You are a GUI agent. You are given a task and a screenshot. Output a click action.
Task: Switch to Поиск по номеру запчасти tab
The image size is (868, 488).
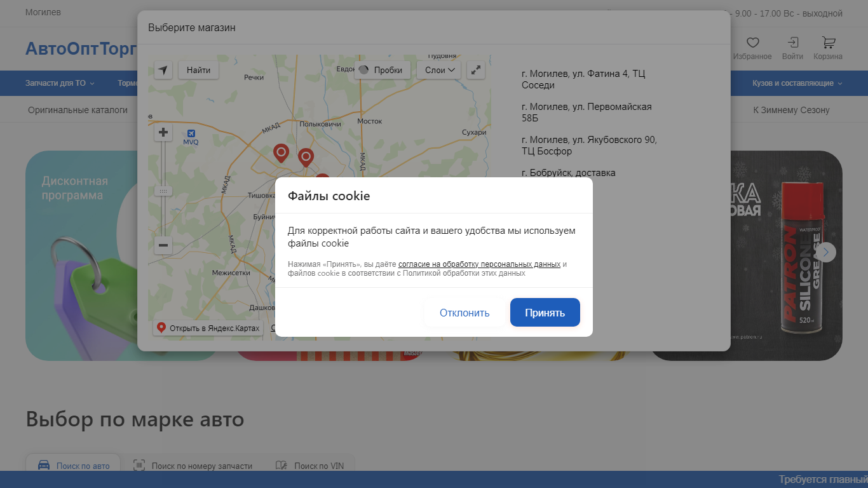[x=193, y=466]
